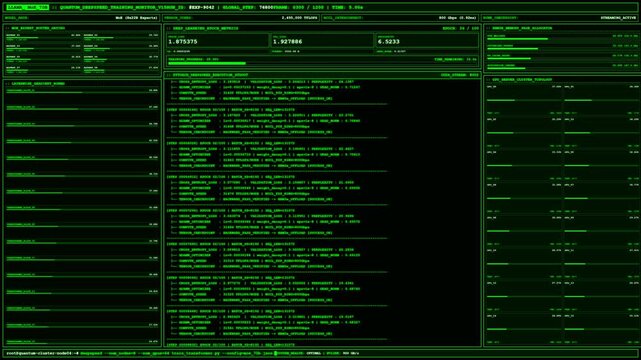Click the DEEP_LEARNING_EPOCH_METRICS panel header
The width and height of the screenshot is (641, 360).
pyautogui.click(x=202, y=29)
